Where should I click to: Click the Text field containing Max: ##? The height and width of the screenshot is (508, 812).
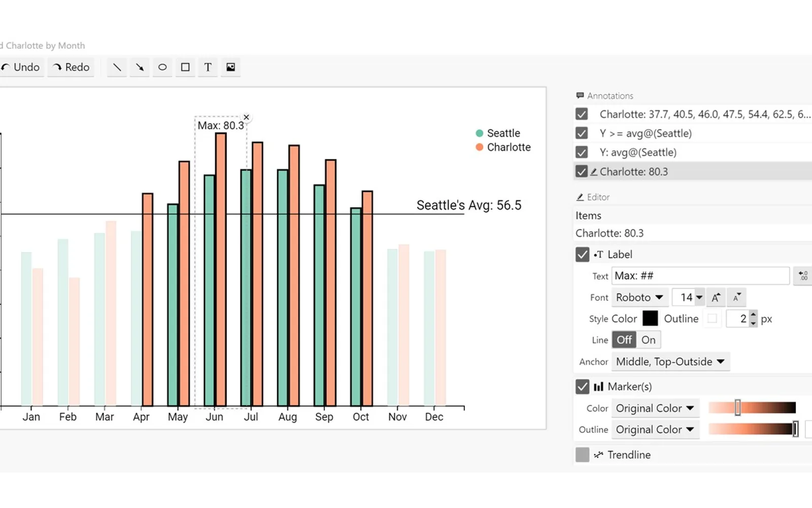[701, 276]
